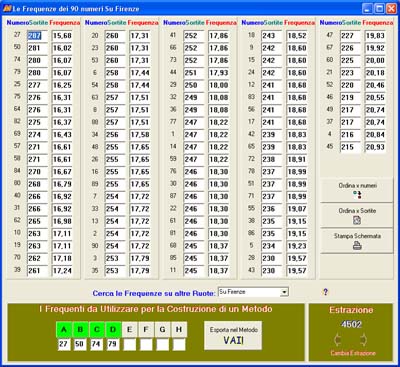The width and height of the screenshot is (400, 367).
Task: Click the Frequenza value 15,68
Action: coord(62,36)
